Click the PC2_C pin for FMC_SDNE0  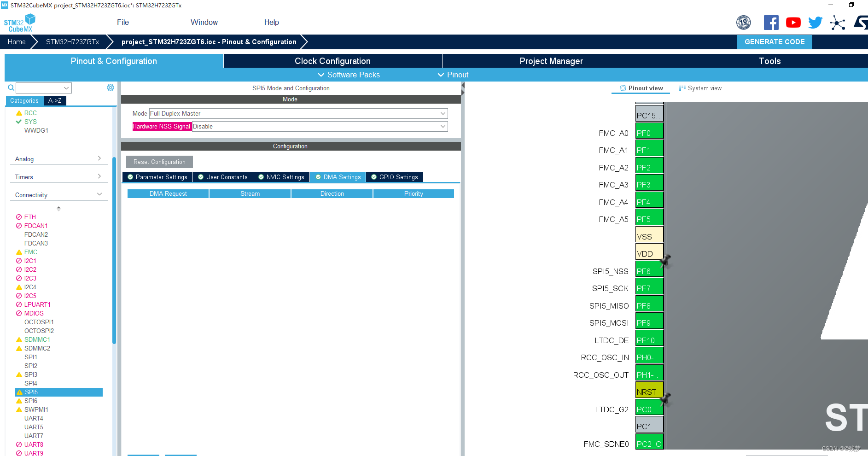pyautogui.click(x=649, y=442)
